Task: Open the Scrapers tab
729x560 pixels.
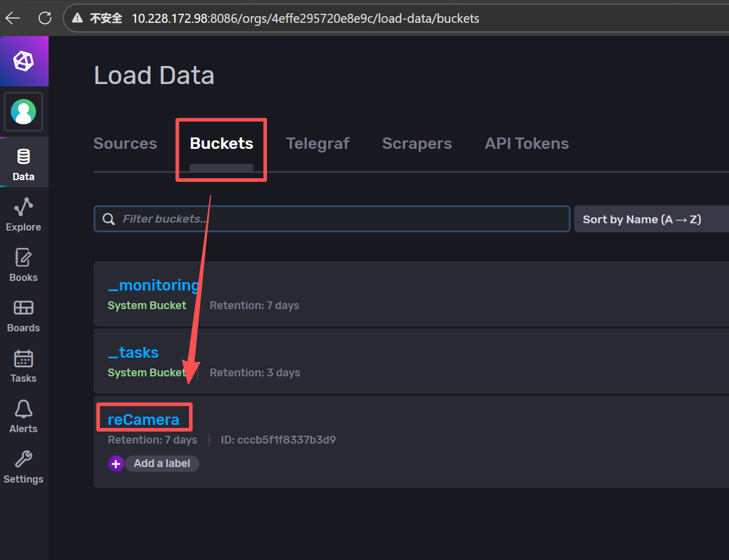Action: point(416,143)
